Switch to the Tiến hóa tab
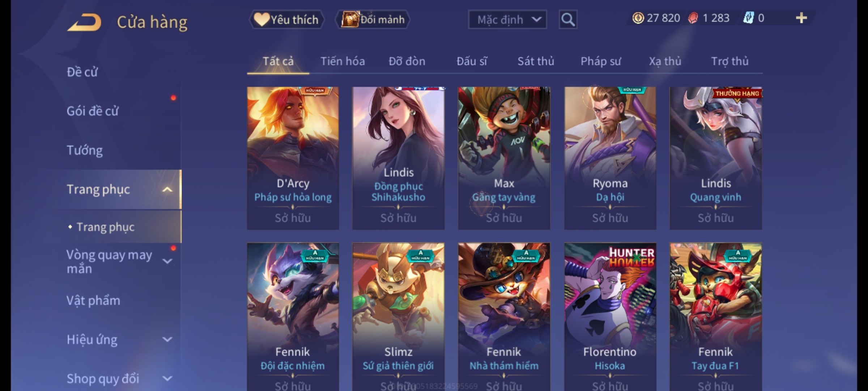The height and width of the screenshot is (391, 868). click(342, 61)
